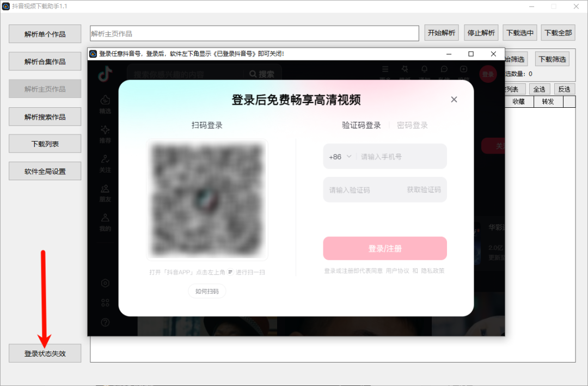
Task: Open 软件全局设置
Action: 45,171
